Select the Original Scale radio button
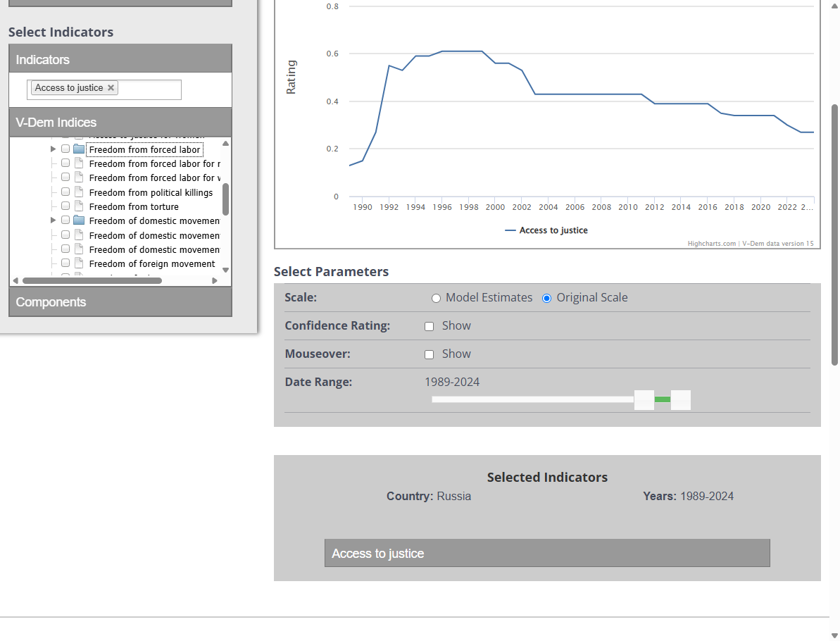This screenshot has width=840, height=641. [546, 299]
